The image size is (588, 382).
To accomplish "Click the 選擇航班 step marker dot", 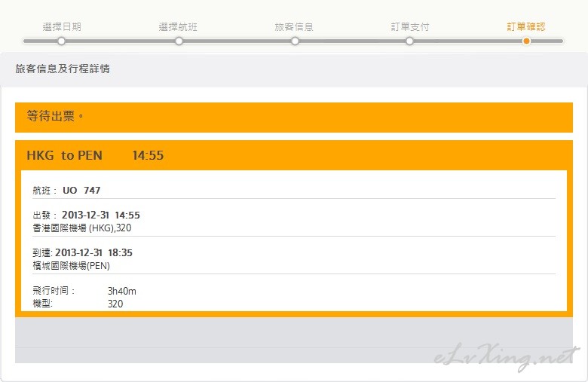I will pos(179,41).
